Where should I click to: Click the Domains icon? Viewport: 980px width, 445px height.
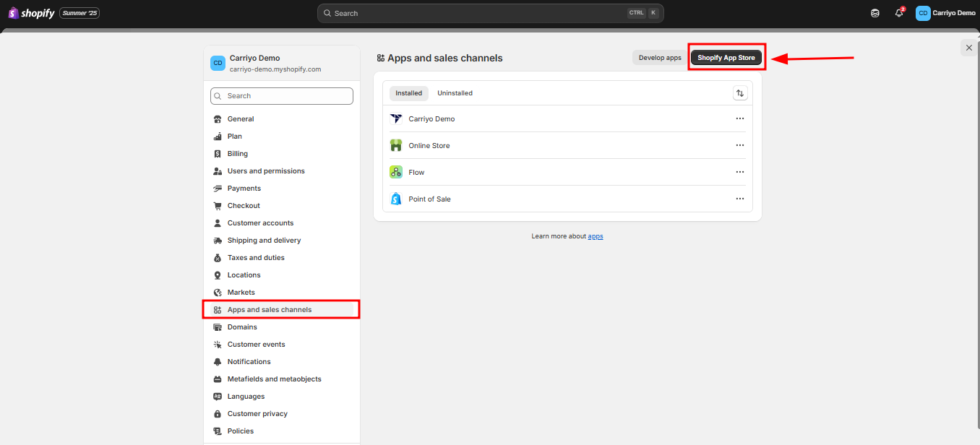(218, 327)
